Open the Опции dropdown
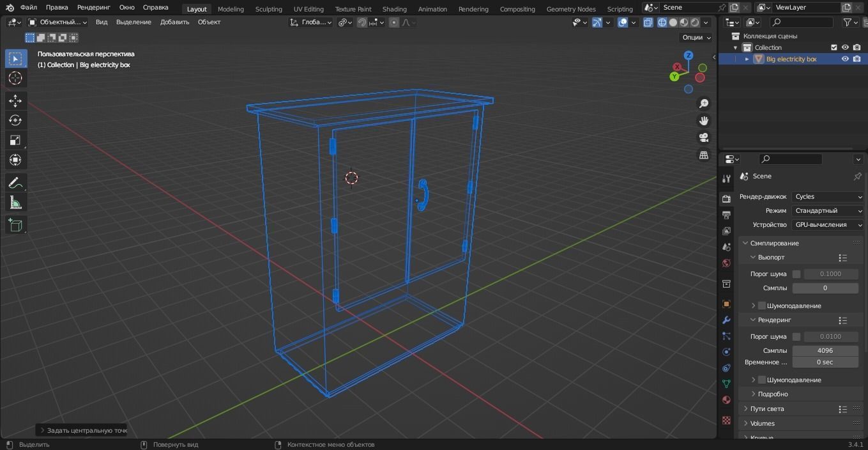868x450 pixels. pyautogui.click(x=696, y=37)
